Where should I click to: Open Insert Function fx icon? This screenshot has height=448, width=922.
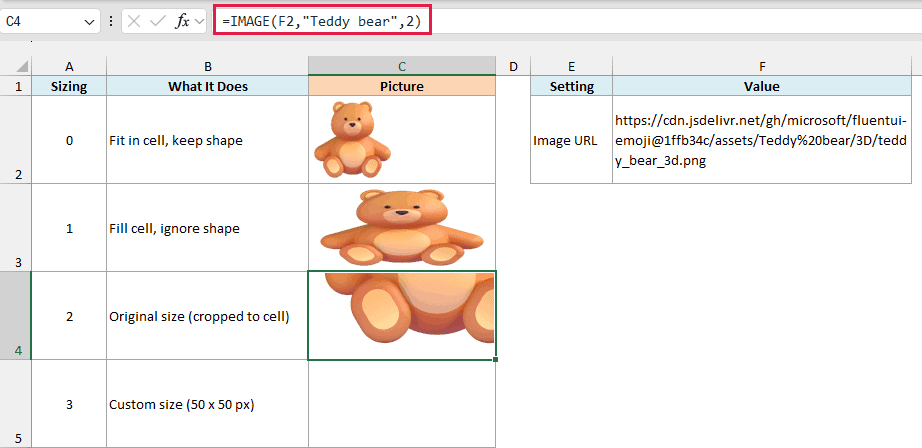[182, 22]
